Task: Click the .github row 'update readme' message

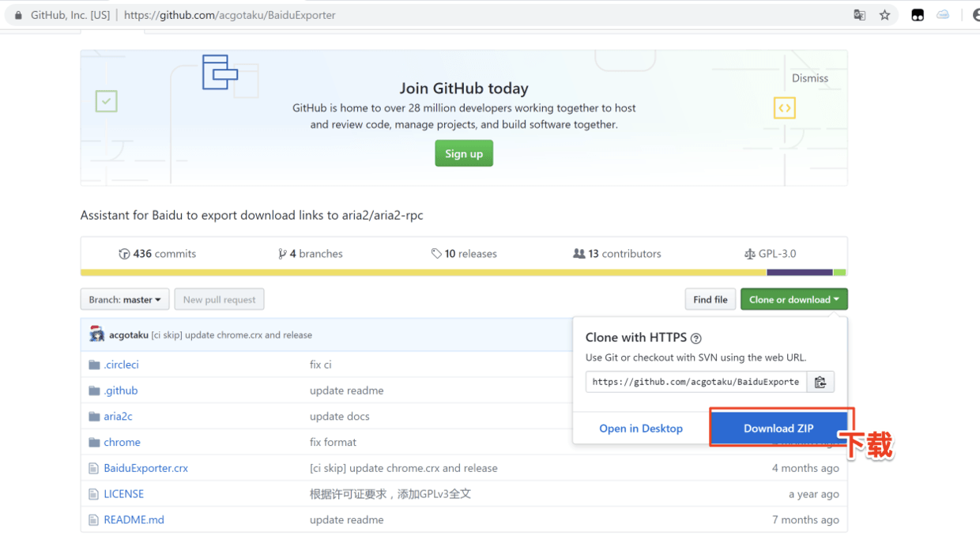Action: 347,391
